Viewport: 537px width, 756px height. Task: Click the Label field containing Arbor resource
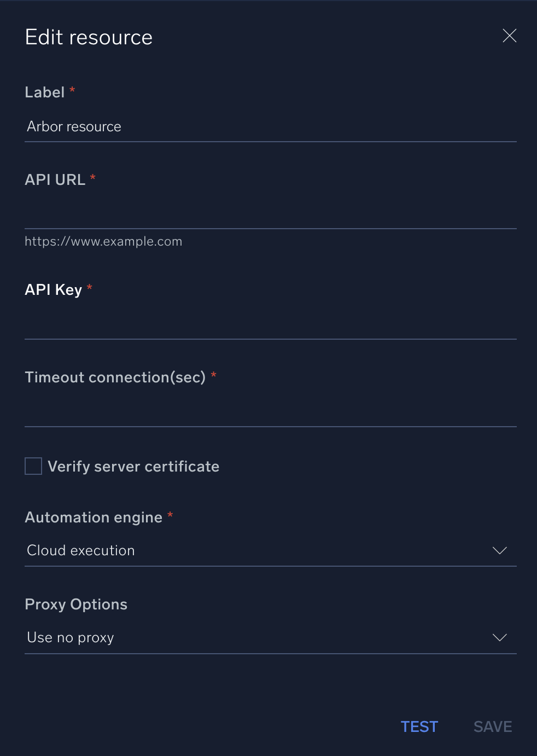coord(270,127)
